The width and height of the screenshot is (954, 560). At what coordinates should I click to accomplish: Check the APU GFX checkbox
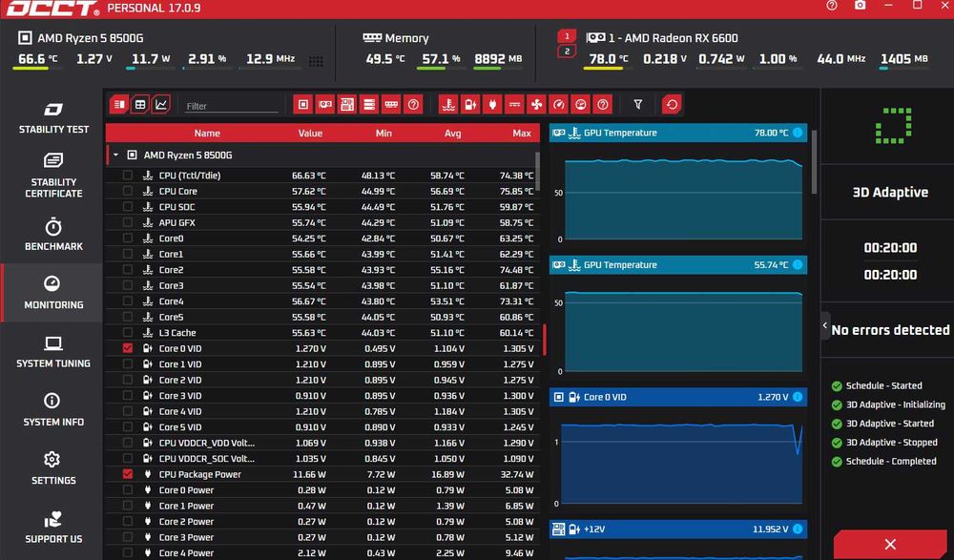pos(127,222)
